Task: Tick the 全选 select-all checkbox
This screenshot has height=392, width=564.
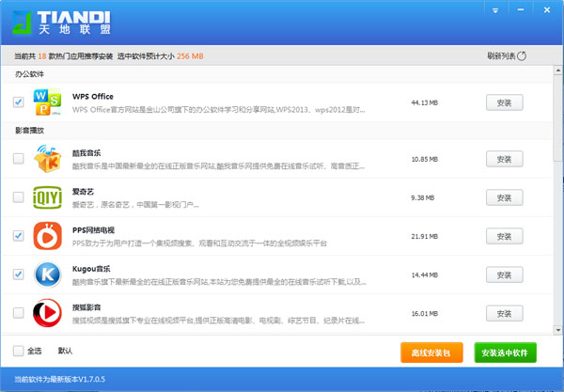Action: click(x=19, y=351)
